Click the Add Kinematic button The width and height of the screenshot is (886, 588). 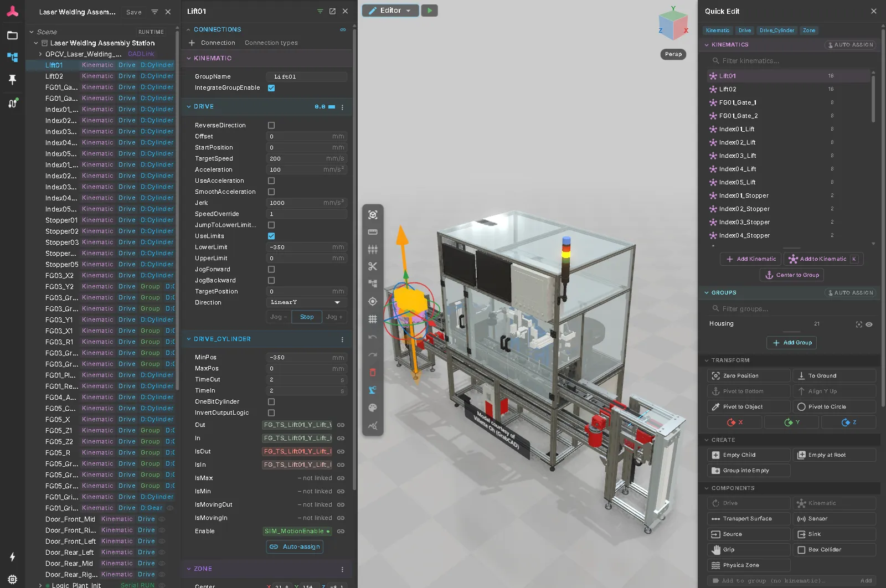tap(750, 259)
